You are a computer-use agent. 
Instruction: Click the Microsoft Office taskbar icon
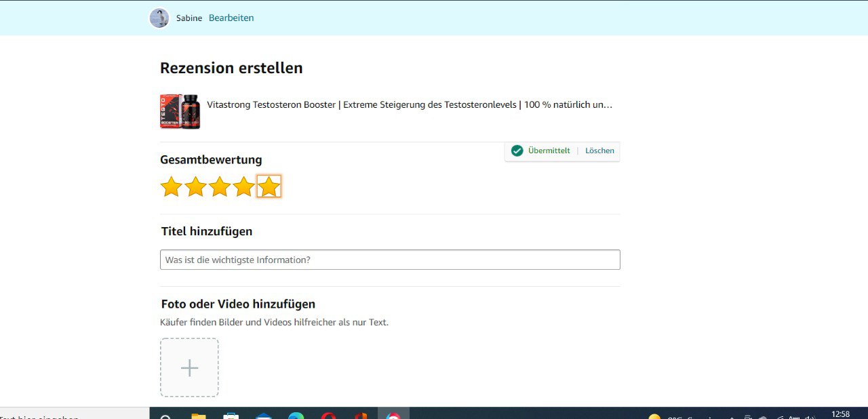click(x=361, y=415)
